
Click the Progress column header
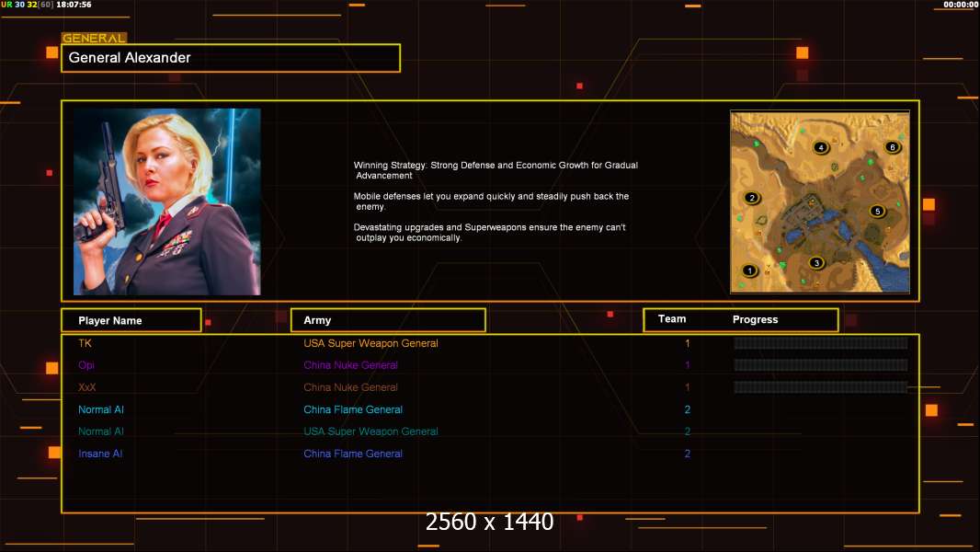click(755, 319)
